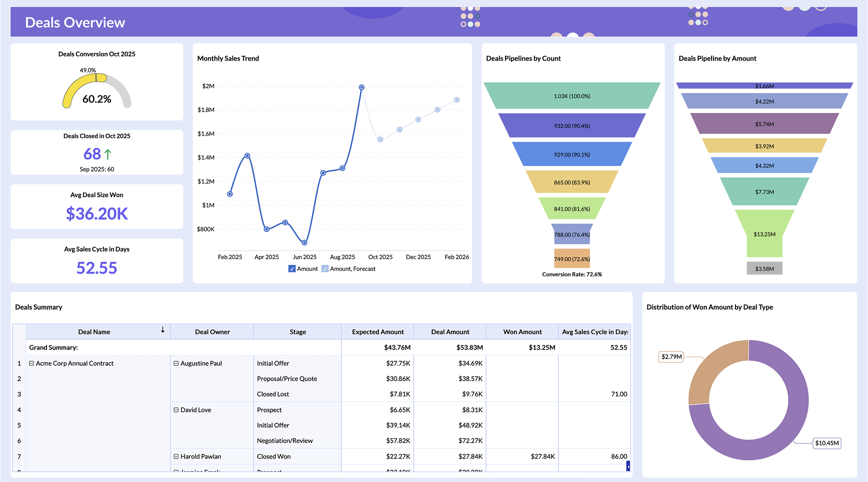Select the green $13.25M funnel segment

coord(764,234)
